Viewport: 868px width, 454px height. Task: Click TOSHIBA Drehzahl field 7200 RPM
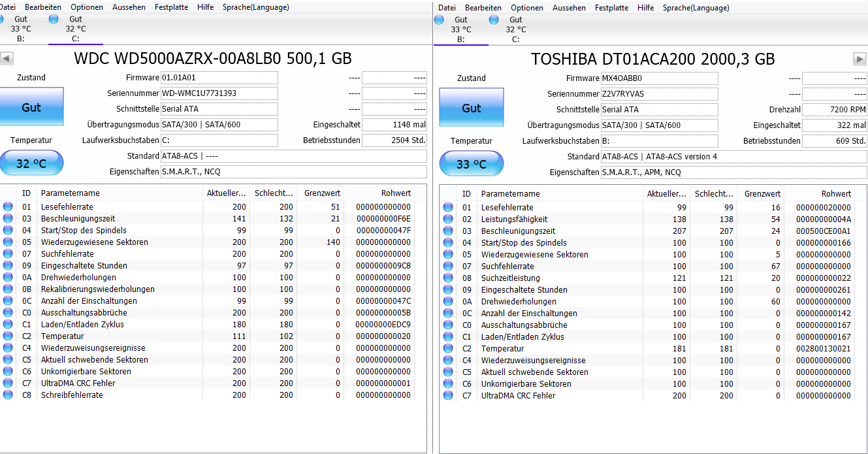point(835,110)
